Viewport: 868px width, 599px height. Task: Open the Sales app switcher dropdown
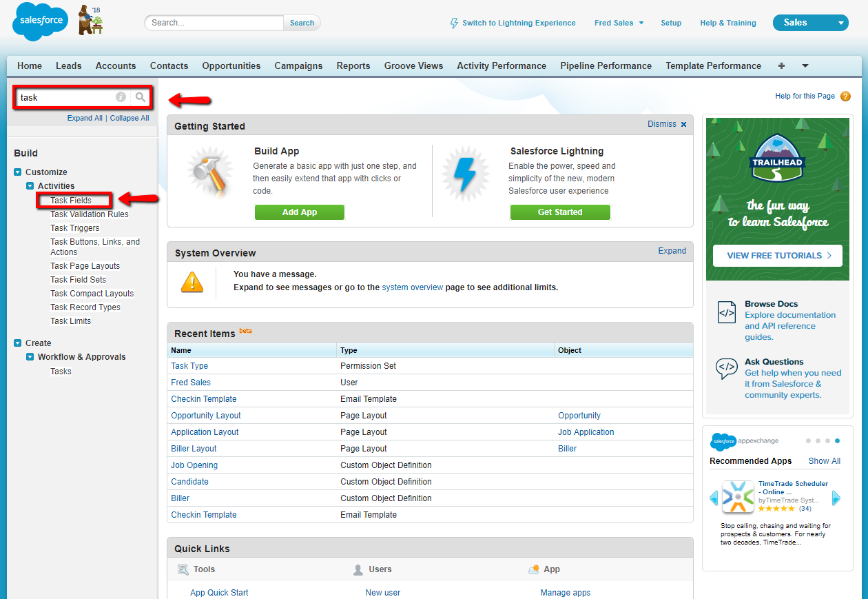click(x=810, y=23)
